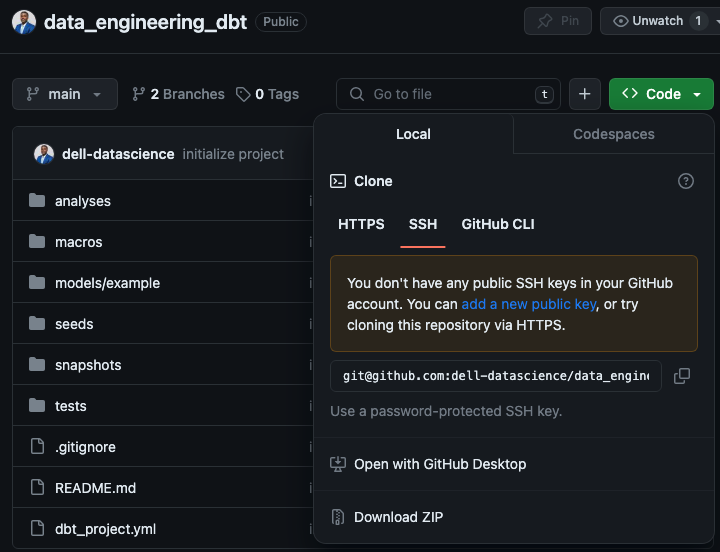Open the 0 Tags link
Screen dimensions: 720x552
267,94
